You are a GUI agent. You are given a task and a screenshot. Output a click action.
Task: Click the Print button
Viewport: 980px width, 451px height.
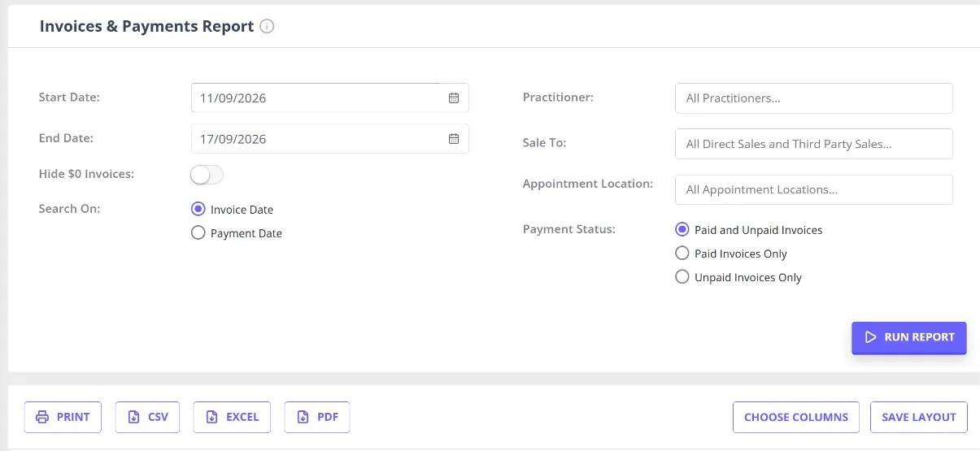click(x=63, y=417)
